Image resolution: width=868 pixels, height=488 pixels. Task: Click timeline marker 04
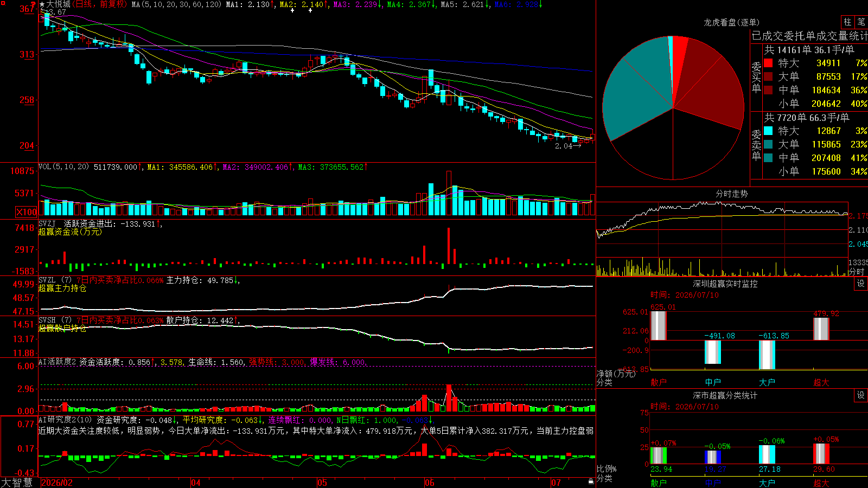(196, 483)
